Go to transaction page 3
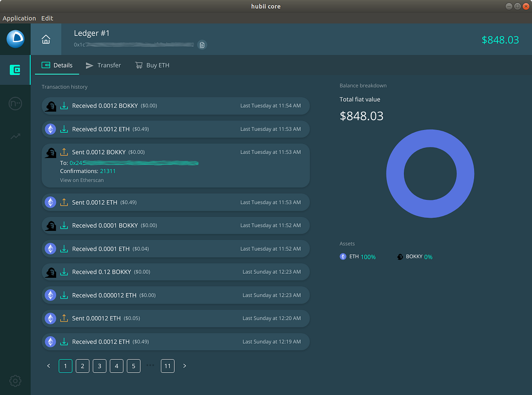The height and width of the screenshot is (395, 532). coord(99,366)
